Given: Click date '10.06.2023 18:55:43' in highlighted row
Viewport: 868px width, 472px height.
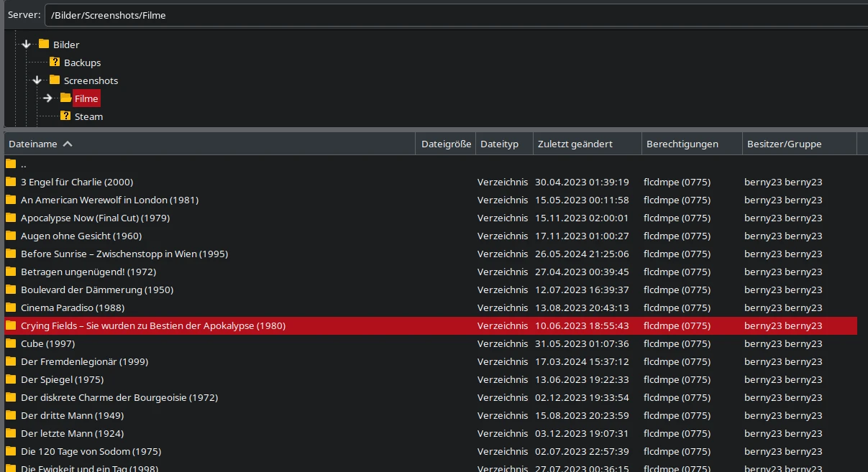Looking at the screenshot, I should click(x=582, y=325).
